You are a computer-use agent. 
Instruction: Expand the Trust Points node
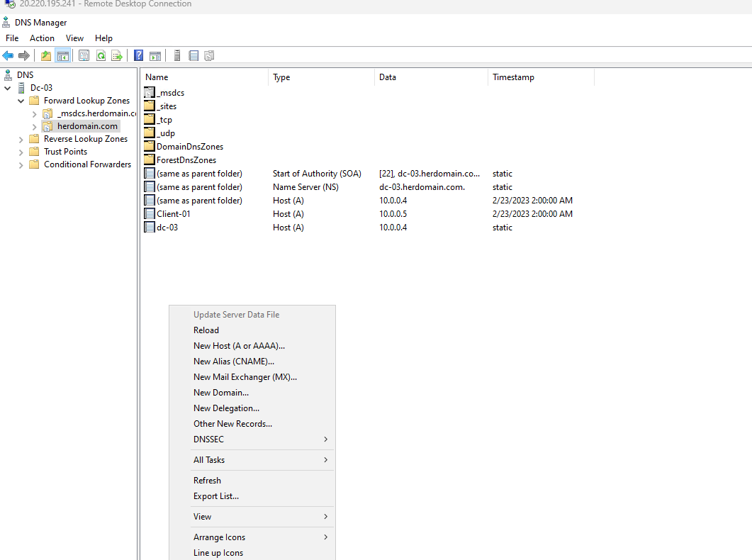pyautogui.click(x=21, y=151)
